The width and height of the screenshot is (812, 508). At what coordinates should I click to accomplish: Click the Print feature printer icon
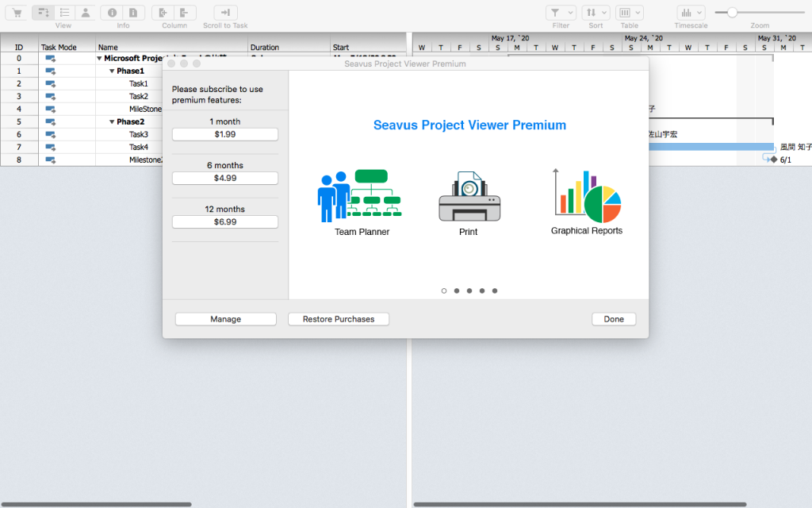[x=469, y=197]
